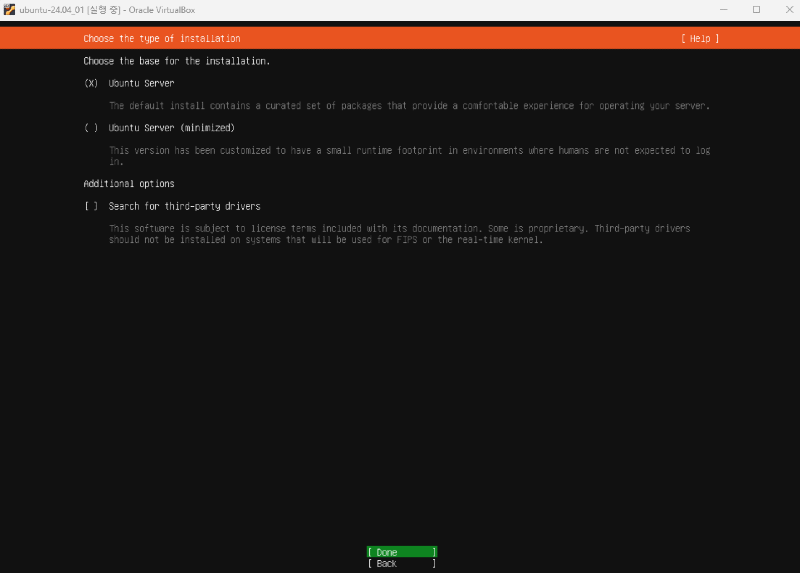Click the VirtualBox app icon in title bar
Image resolution: width=800 pixels, height=573 pixels.
pyautogui.click(x=10, y=10)
